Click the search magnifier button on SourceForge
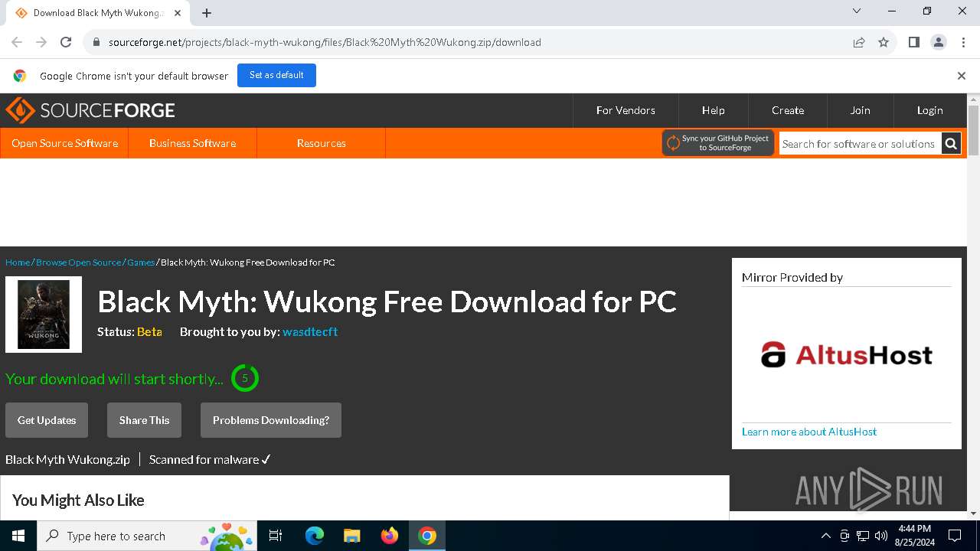This screenshot has width=980, height=551. [x=951, y=143]
